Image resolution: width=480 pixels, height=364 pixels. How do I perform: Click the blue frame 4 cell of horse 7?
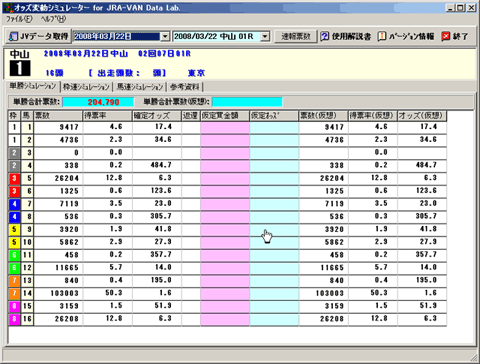pos(14,204)
